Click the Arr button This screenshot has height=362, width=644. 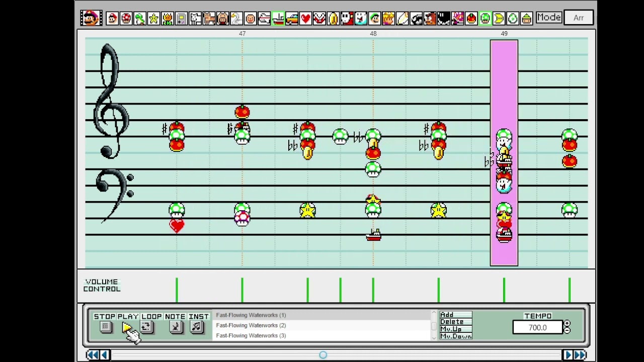(x=579, y=18)
